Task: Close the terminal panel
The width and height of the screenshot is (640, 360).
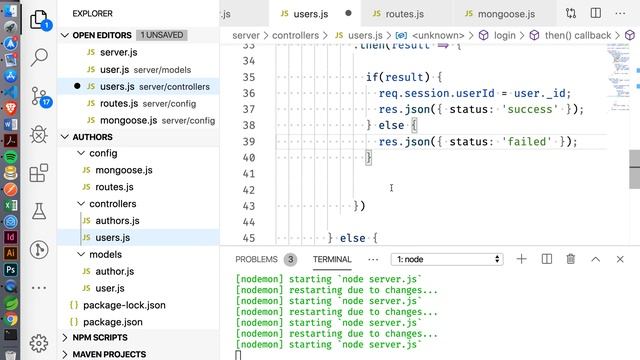Action: (620, 259)
